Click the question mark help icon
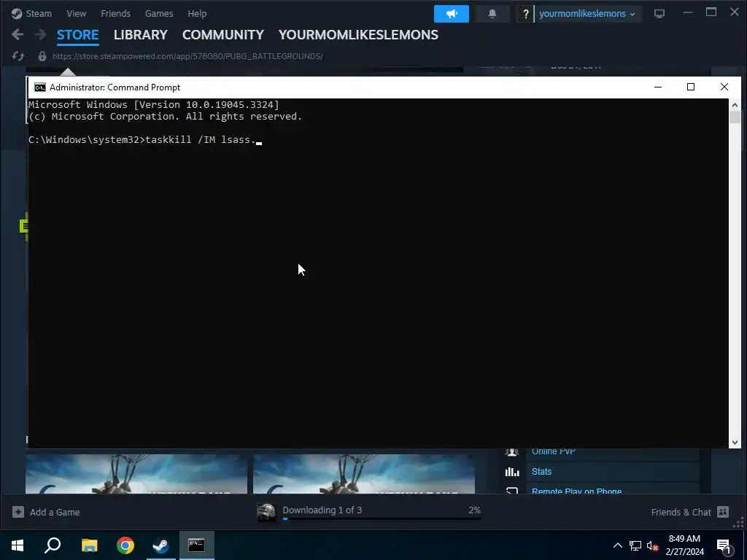This screenshot has width=747, height=560. click(x=525, y=15)
